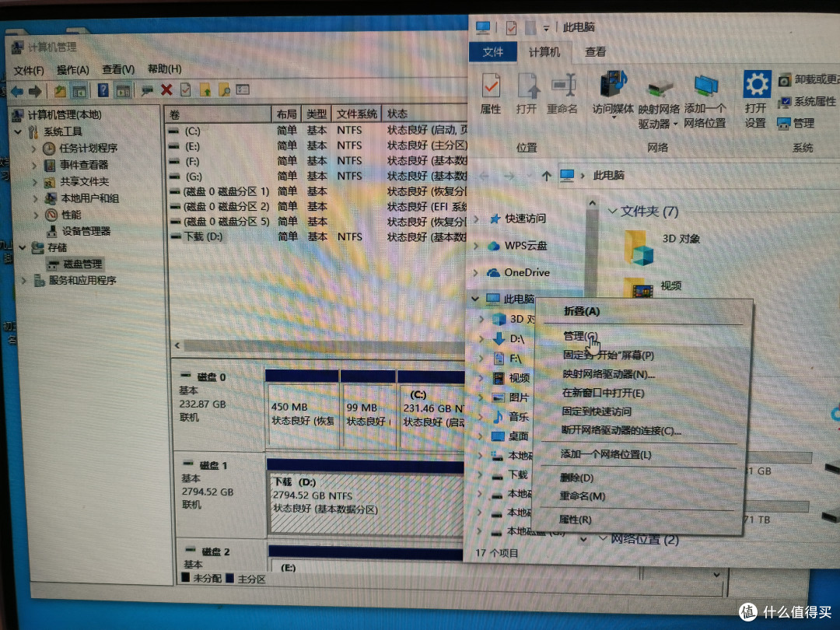The width and height of the screenshot is (840, 630).
Task: Open 帮助(H) menu in Computer Management
Action: click(164, 68)
